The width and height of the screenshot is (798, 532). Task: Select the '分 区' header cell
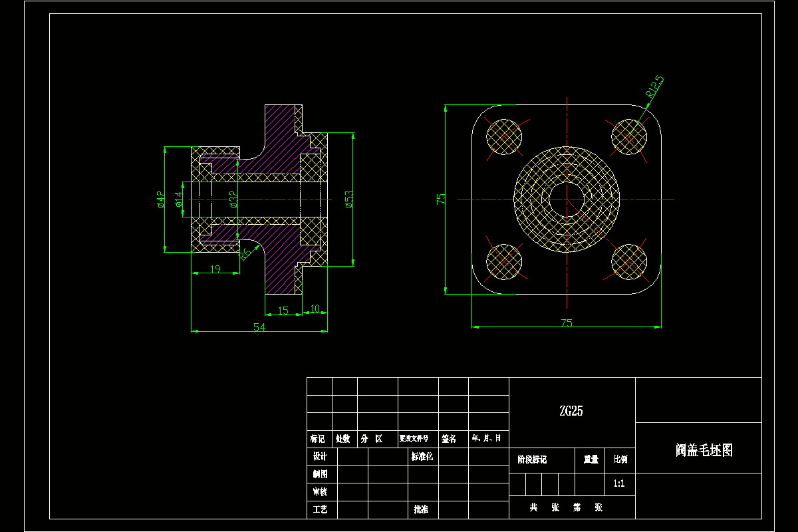[372, 439]
